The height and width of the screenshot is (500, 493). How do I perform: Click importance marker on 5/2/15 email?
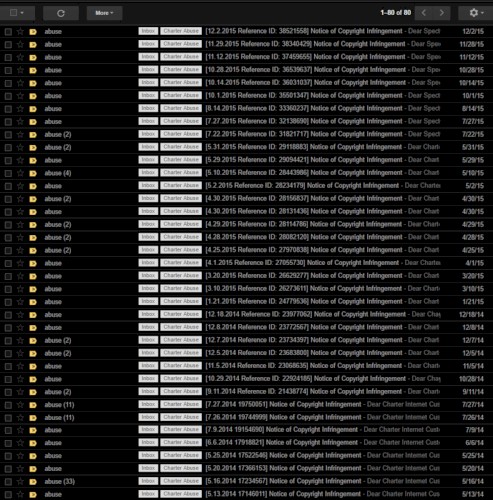33,186
